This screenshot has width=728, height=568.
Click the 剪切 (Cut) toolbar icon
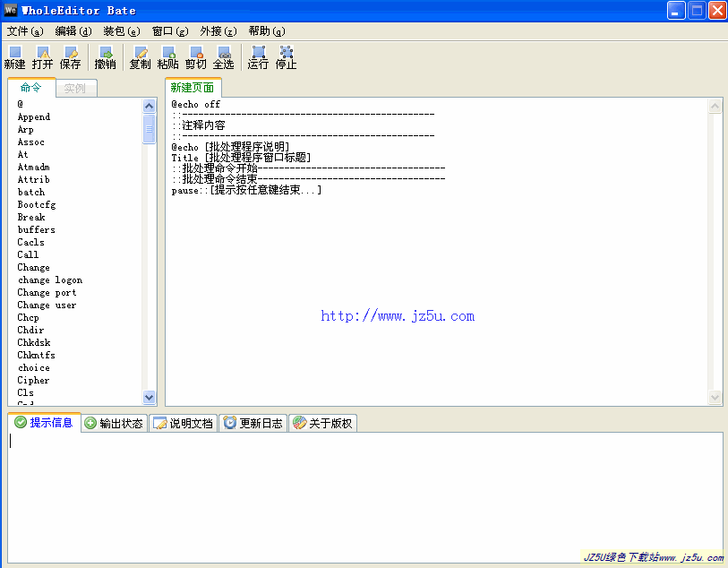click(x=195, y=57)
